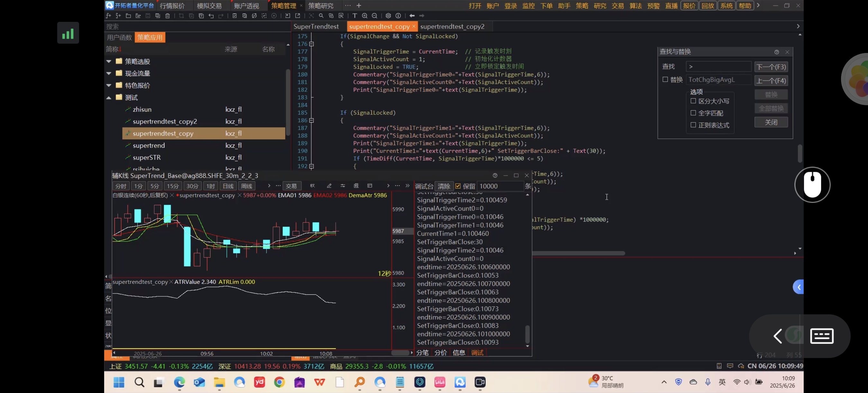Enable the 区分大小写 checkbox
Screen dimensions: 868x393
[x=693, y=100]
